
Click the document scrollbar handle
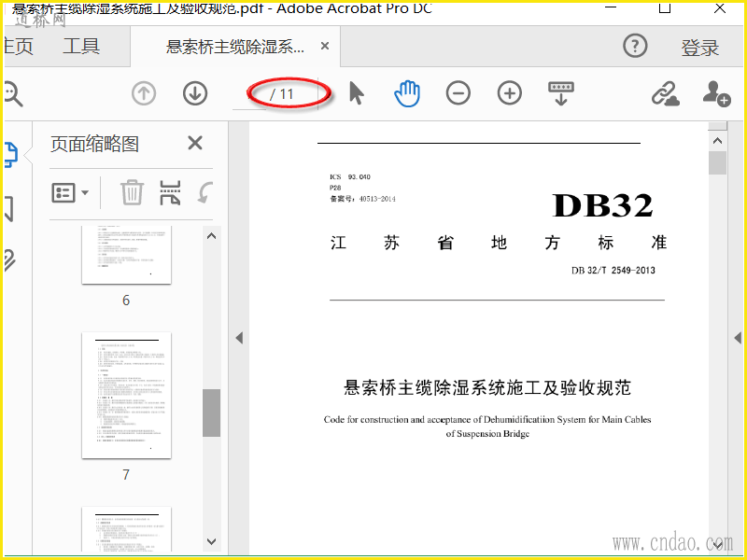click(717, 162)
